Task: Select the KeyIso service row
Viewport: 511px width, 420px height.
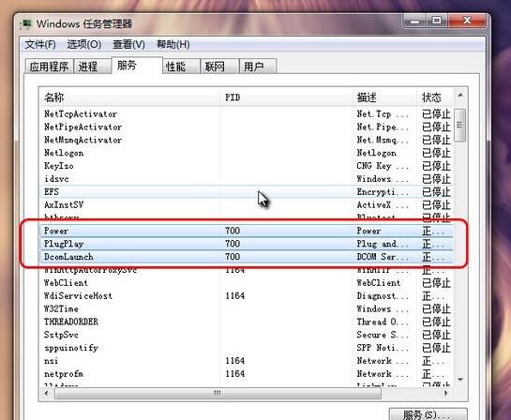Action: pyautogui.click(x=247, y=166)
